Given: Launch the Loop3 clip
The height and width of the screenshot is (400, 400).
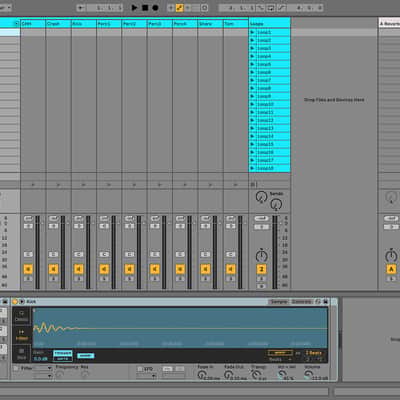Looking at the screenshot, I should coord(252,48).
